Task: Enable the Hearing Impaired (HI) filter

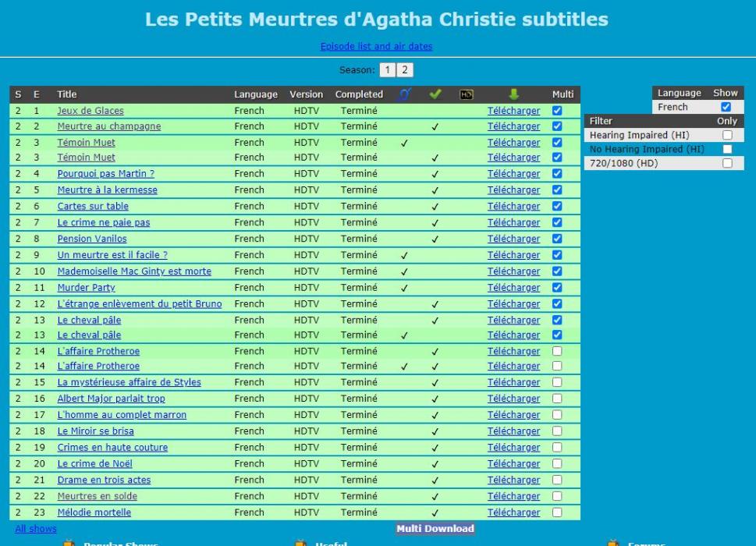Action: 727,136
